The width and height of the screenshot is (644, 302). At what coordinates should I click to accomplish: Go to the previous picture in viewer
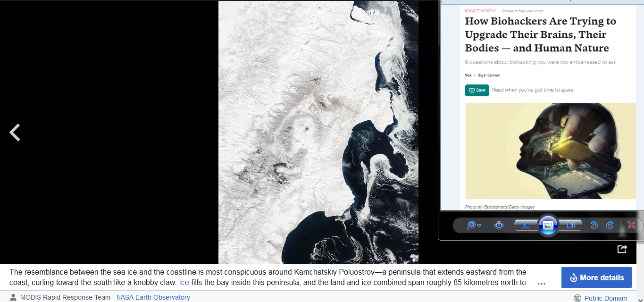pyautogui.click(x=526, y=226)
